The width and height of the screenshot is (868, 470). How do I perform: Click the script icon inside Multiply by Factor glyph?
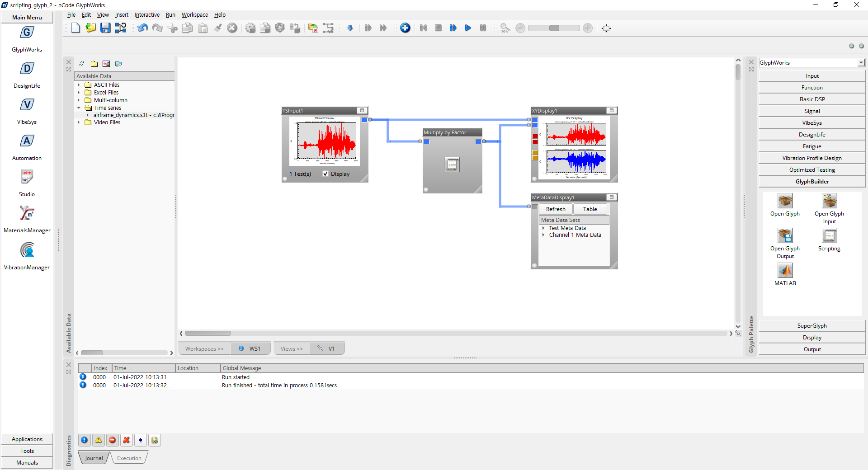click(452, 164)
